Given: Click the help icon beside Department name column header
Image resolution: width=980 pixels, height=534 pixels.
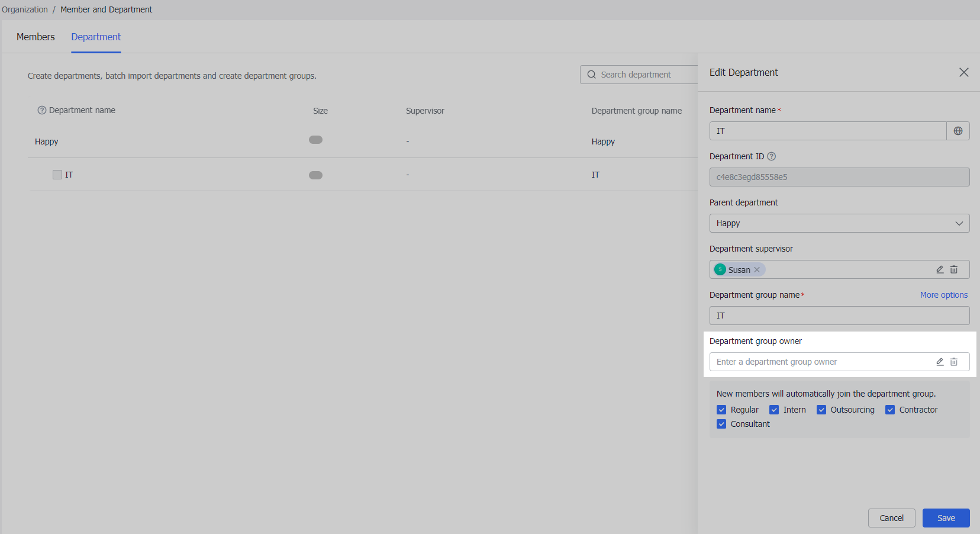Looking at the screenshot, I should coord(42,110).
